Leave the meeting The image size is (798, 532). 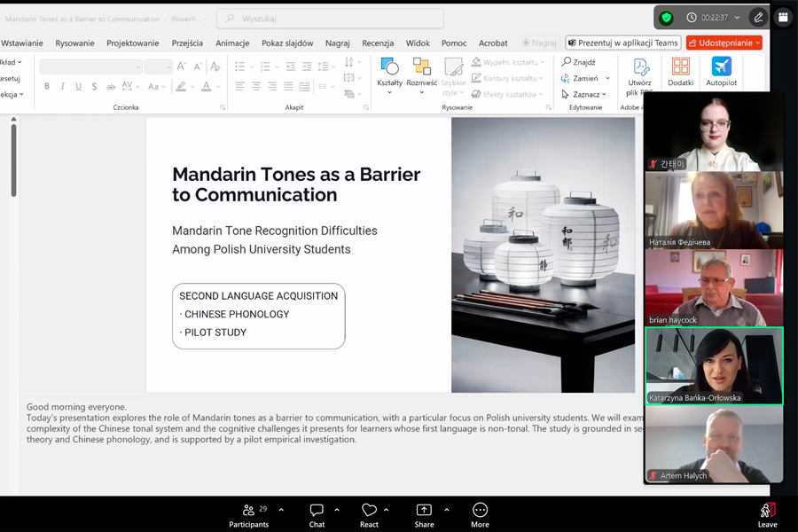[x=767, y=512]
